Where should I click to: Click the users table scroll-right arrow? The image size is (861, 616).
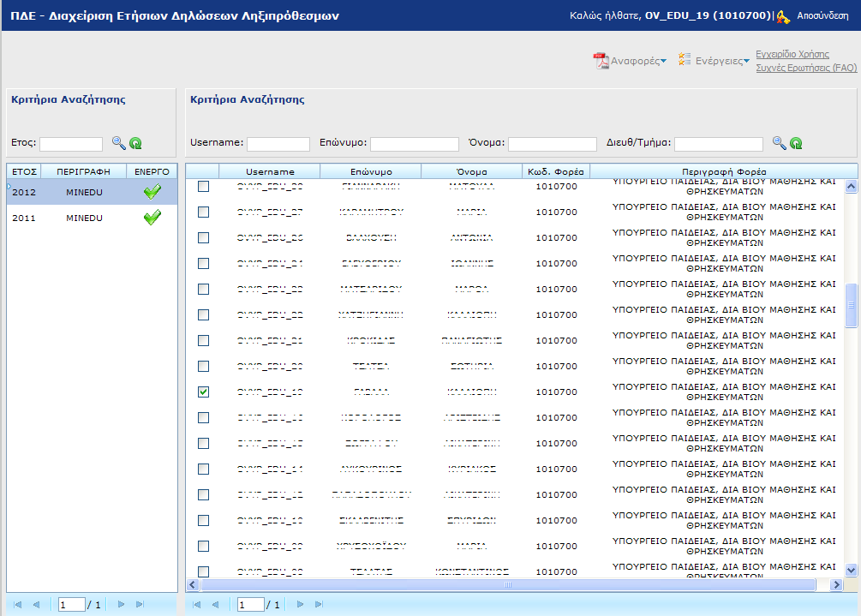pyautogui.click(x=836, y=584)
